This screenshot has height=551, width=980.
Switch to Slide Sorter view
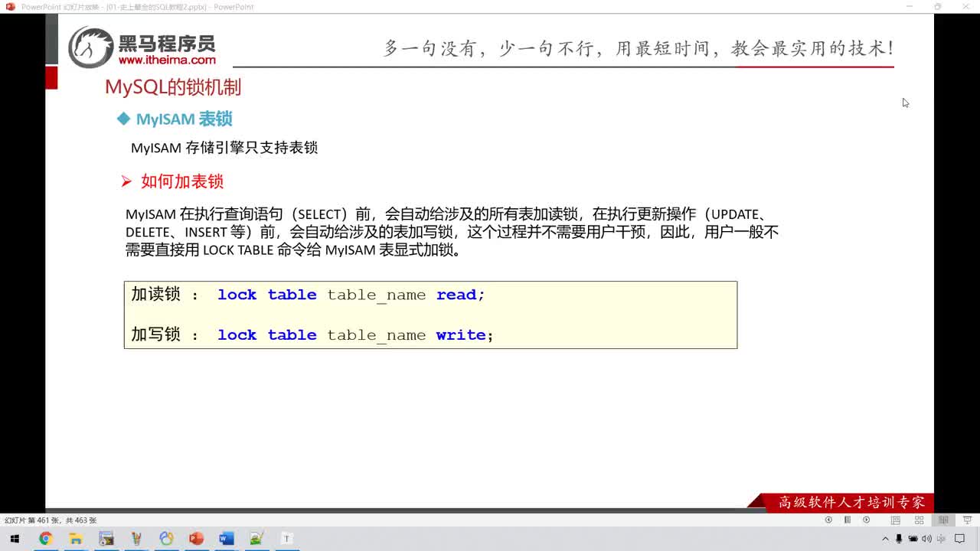pos(919,520)
